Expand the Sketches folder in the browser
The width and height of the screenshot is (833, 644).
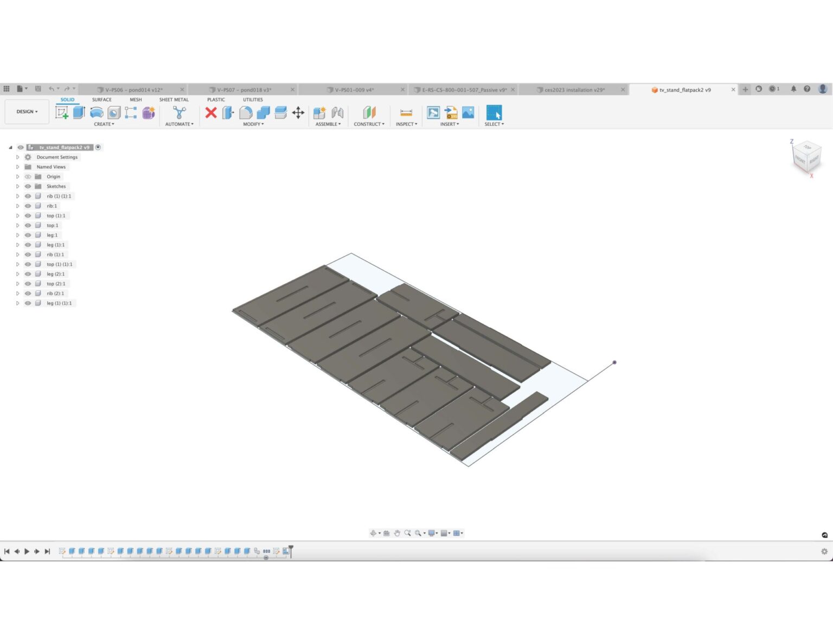point(17,186)
